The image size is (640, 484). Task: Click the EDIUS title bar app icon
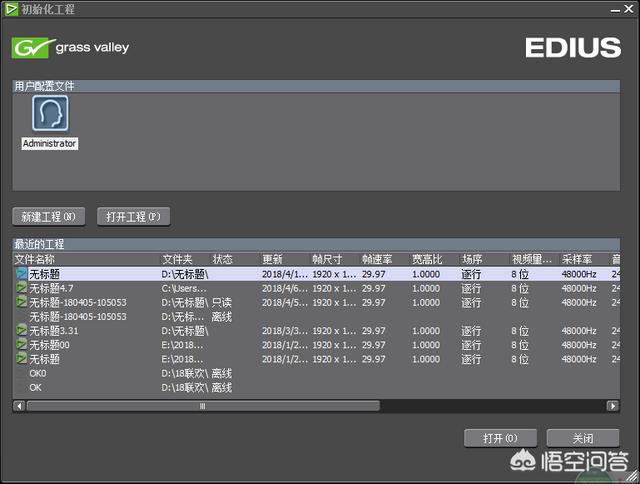coord(11,9)
